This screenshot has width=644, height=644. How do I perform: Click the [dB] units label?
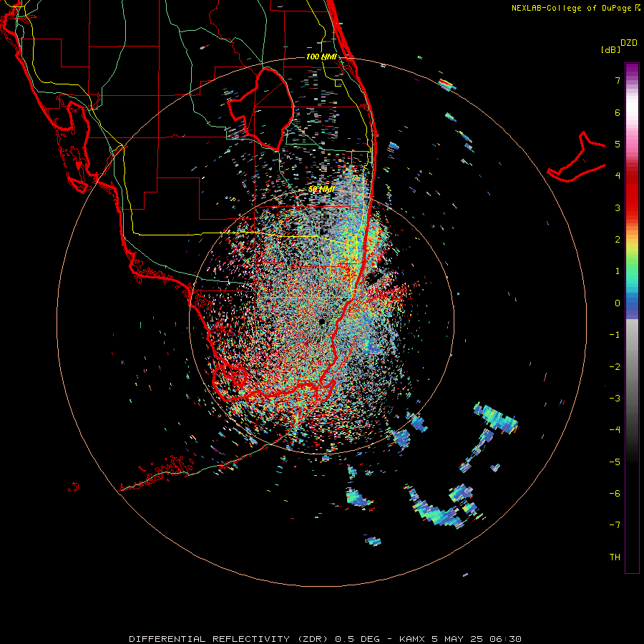(610, 49)
